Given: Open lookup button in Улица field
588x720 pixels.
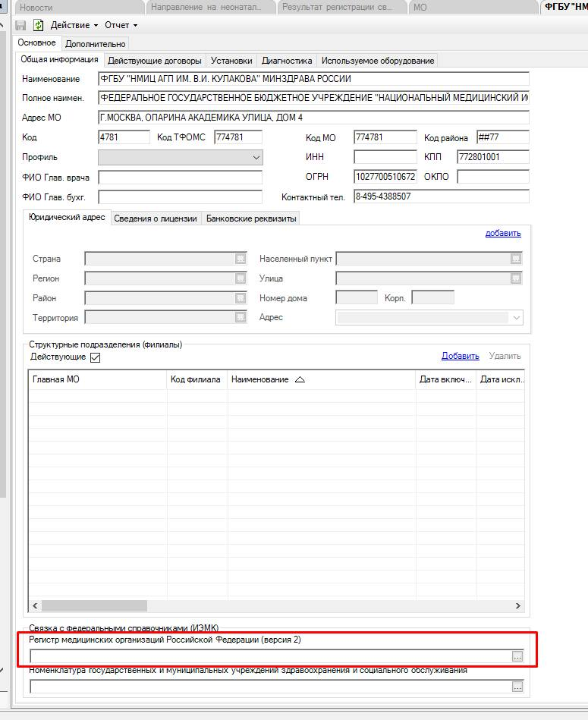Looking at the screenshot, I should pyautogui.click(x=516, y=278).
